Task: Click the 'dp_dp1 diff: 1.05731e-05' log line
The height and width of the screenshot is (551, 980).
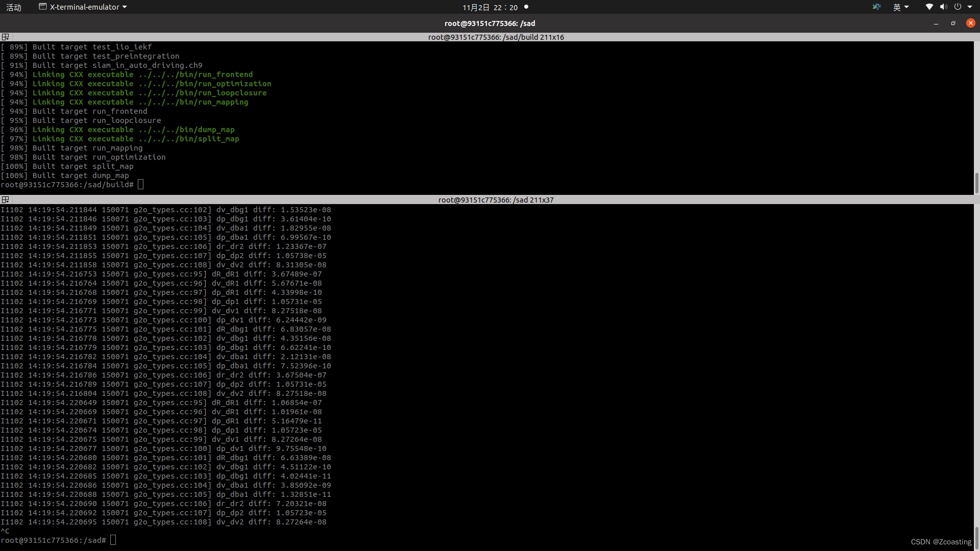Action: [161, 302]
